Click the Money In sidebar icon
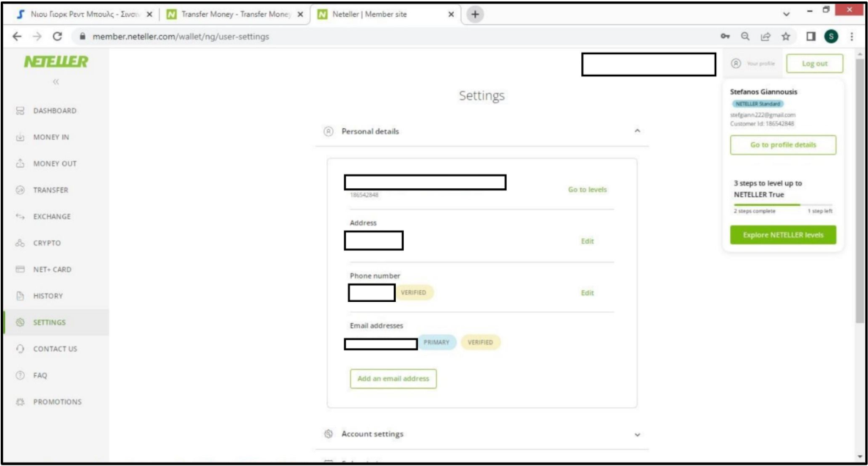Viewport: 868px width, 466px height. coord(20,138)
